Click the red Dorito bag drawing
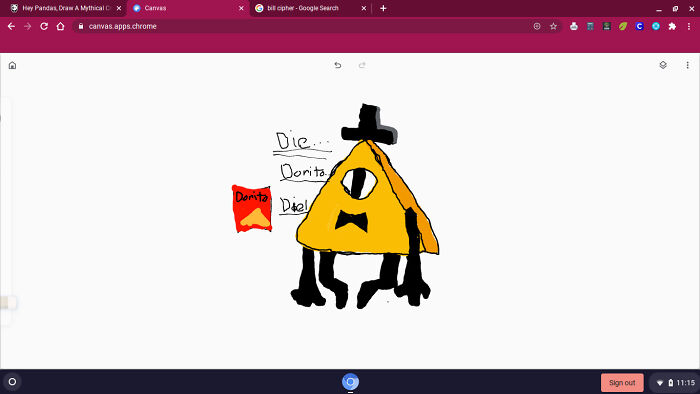This screenshot has height=394, width=700. pos(252,208)
